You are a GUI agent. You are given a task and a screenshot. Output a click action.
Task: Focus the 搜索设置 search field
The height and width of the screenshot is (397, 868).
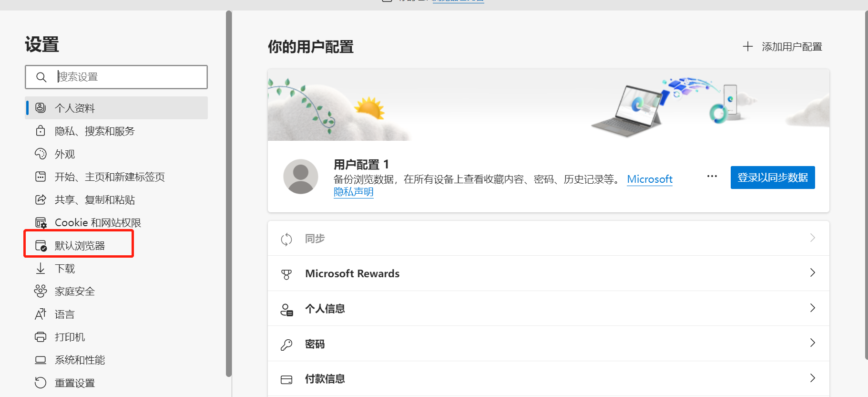(x=129, y=77)
